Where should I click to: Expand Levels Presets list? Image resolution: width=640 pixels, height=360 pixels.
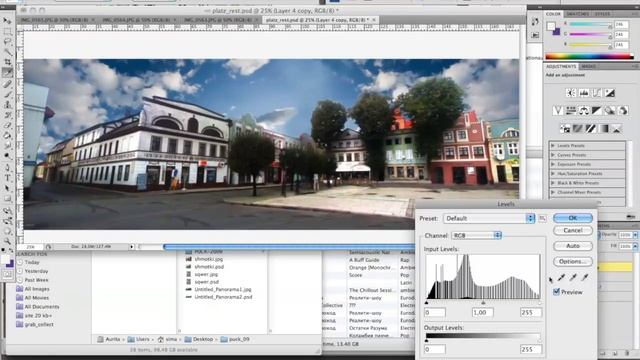click(553, 146)
